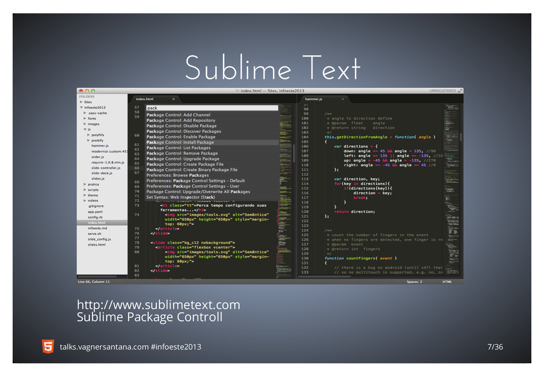The height and width of the screenshot is (392, 544).
Task: Choose Package Control: Create Package File
Action: (212, 165)
